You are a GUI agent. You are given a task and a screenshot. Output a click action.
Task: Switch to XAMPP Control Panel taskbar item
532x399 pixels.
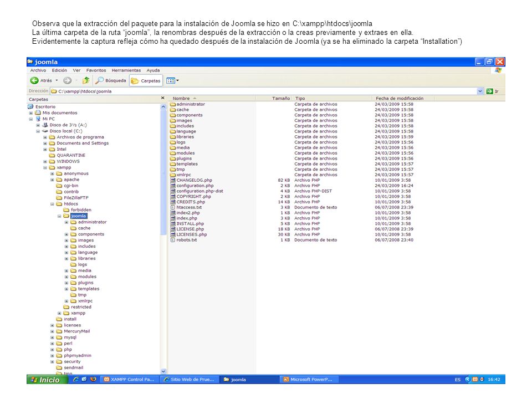129,379
